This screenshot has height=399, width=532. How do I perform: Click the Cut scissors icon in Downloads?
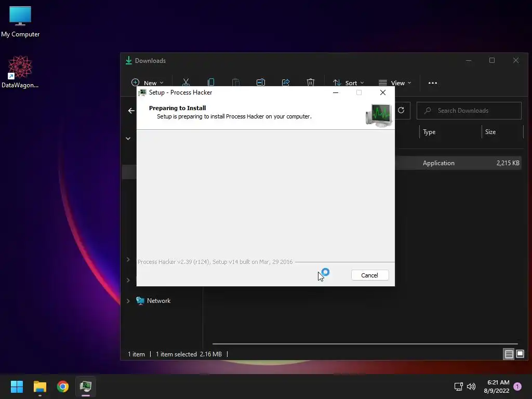click(186, 83)
